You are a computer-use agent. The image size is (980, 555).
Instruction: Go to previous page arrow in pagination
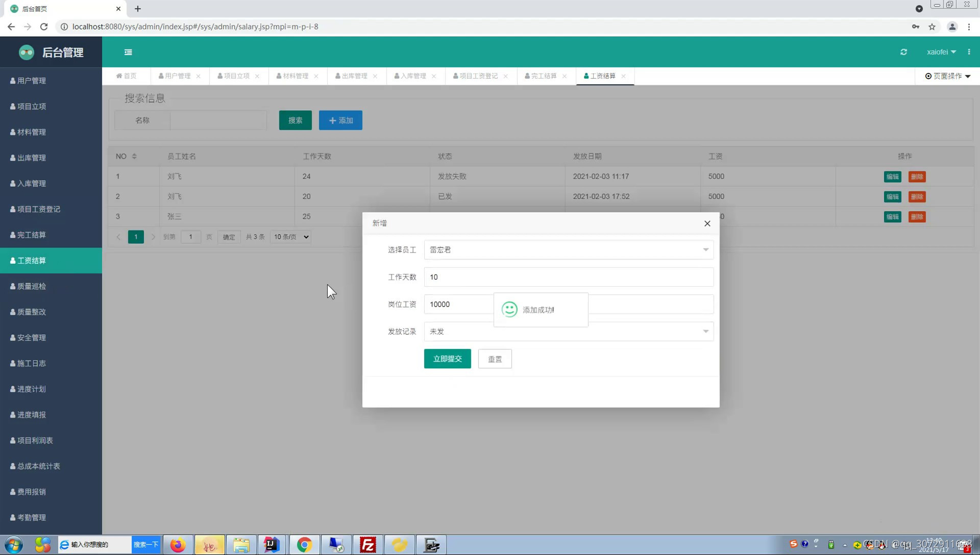coord(118,237)
